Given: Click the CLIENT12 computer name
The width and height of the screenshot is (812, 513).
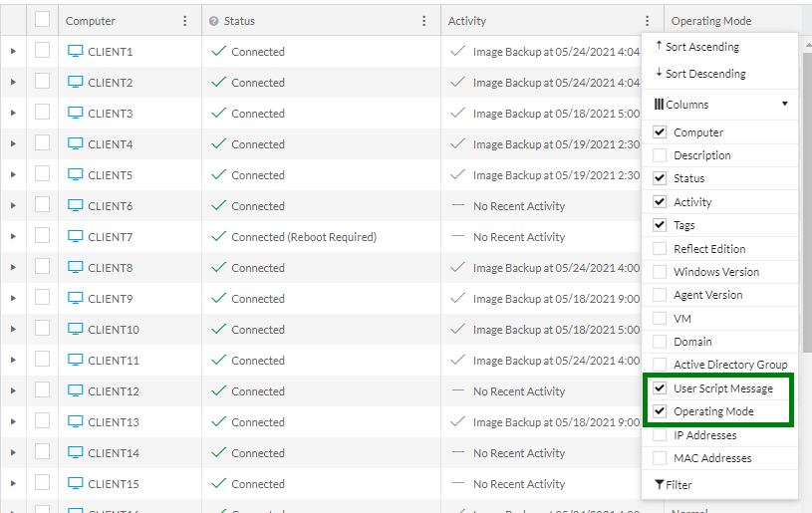Looking at the screenshot, I should pos(113,391).
